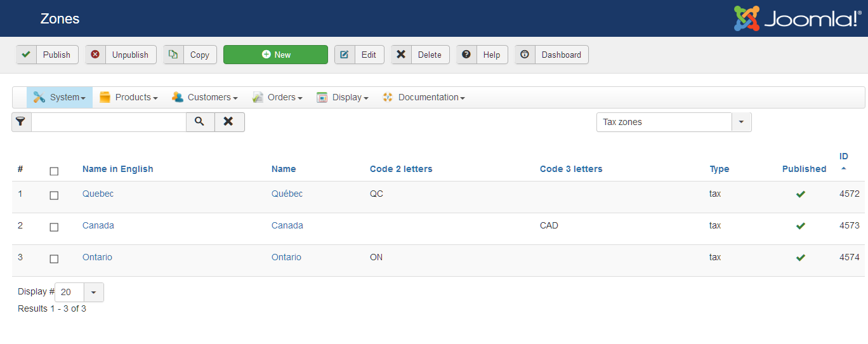The width and height of the screenshot is (868, 344).
Task: Click the search magnifier icon button
Action: pyautogui.click(x=200, y=122)
